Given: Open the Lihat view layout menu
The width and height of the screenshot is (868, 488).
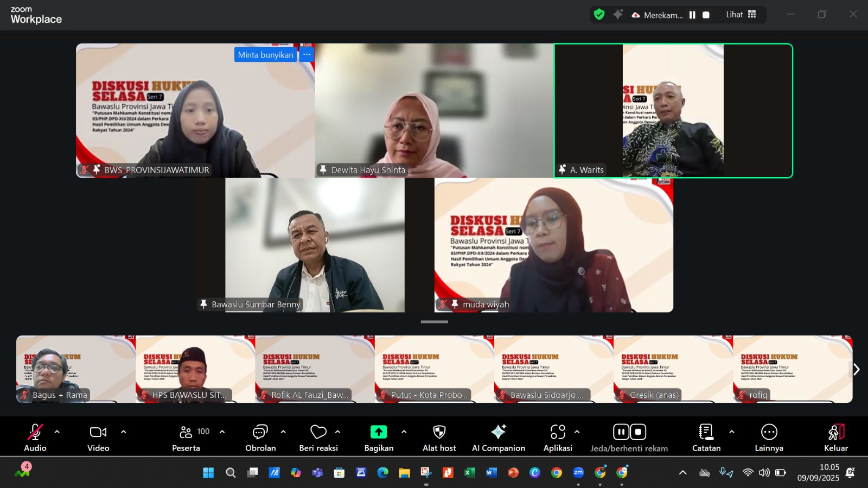Looking at the screenshot, I should pyautogui.click(x=741, y=15).
